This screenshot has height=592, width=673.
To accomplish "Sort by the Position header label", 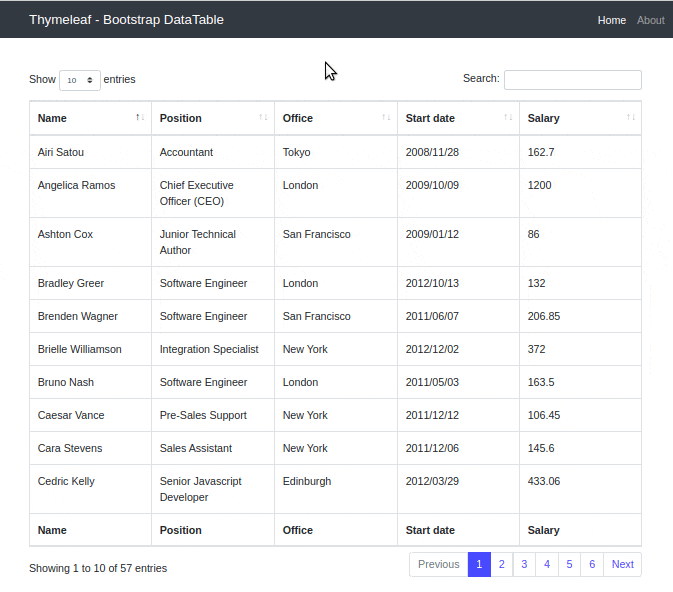I will [181, 118].
